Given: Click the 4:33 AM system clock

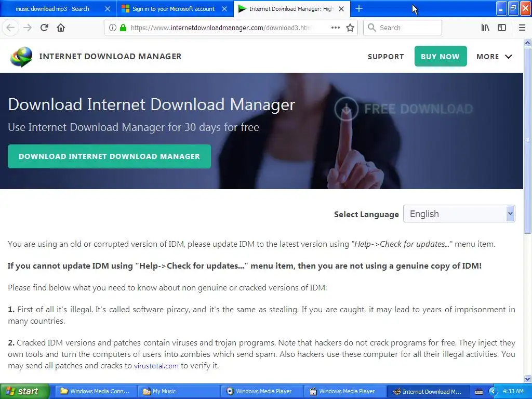Looking at the screenshot, I should pyautogui.click(x=513, y=391).
